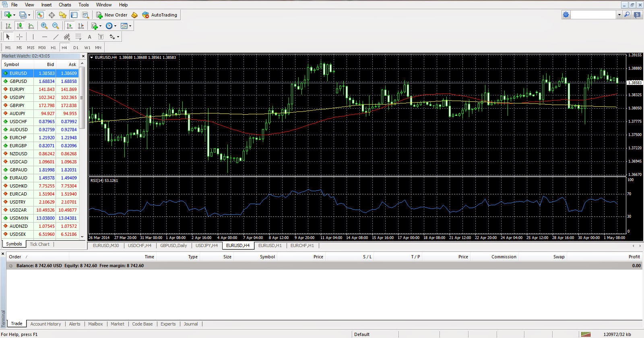The width and height of the screenshot is (644, 338).
Task: Switch to the GBPUSD,Daily chart tab
Action: pyautogui.click(x=173, y=245)
